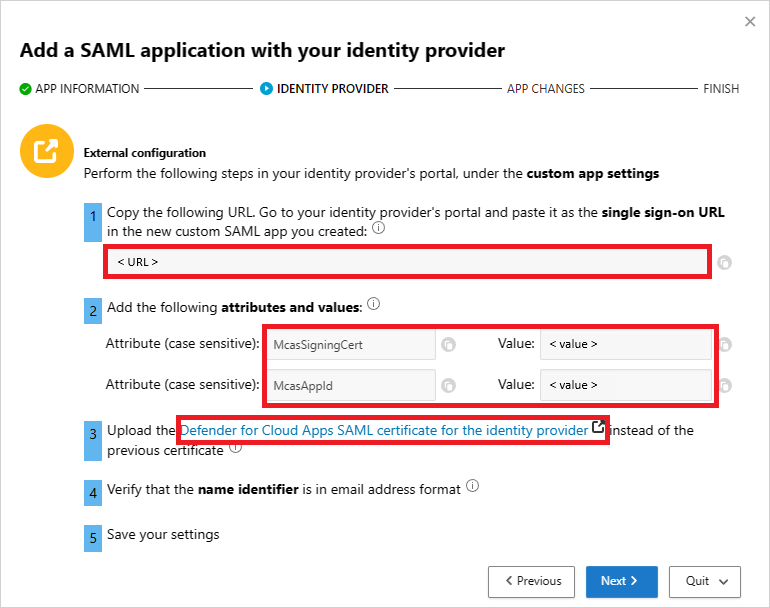Show info about attributes and values
770x608 pixels.
click(x=374, y=304)
